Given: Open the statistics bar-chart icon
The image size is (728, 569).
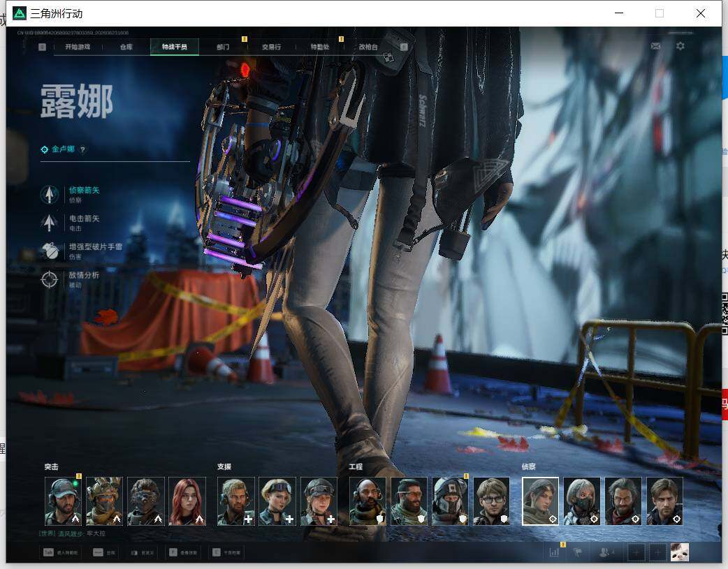Looking at the screenshot, I should 554,552.
